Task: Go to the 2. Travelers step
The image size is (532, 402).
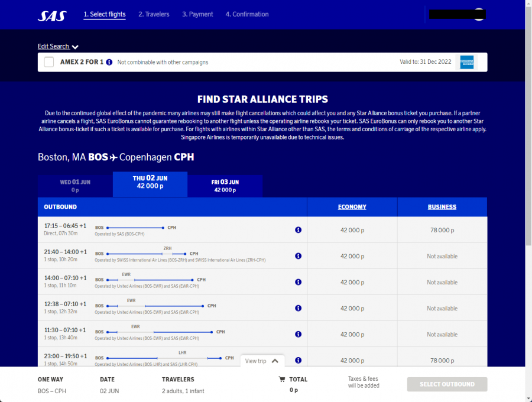Action: coord(154,14)
